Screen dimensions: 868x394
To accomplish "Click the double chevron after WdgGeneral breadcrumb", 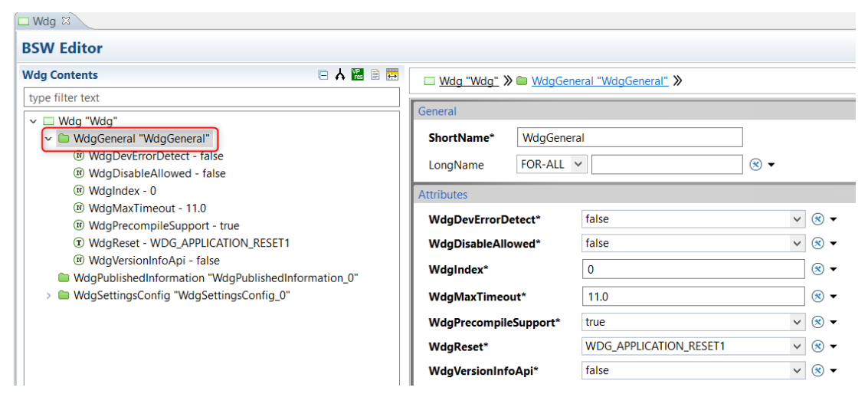I will tap(677, 81).
